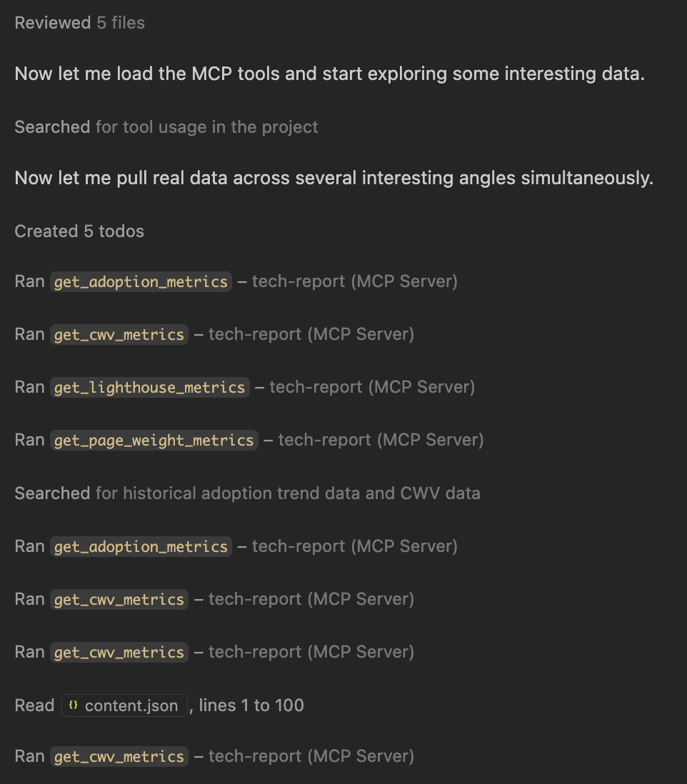Click the "Read" label before content.json
Image resolution: width=687 pixels, height=784 pixels.
34,705
